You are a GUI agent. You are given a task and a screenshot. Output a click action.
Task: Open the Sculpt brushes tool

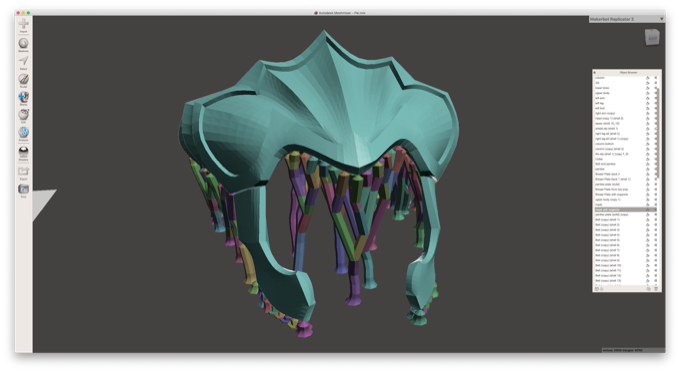pos(23,80)
